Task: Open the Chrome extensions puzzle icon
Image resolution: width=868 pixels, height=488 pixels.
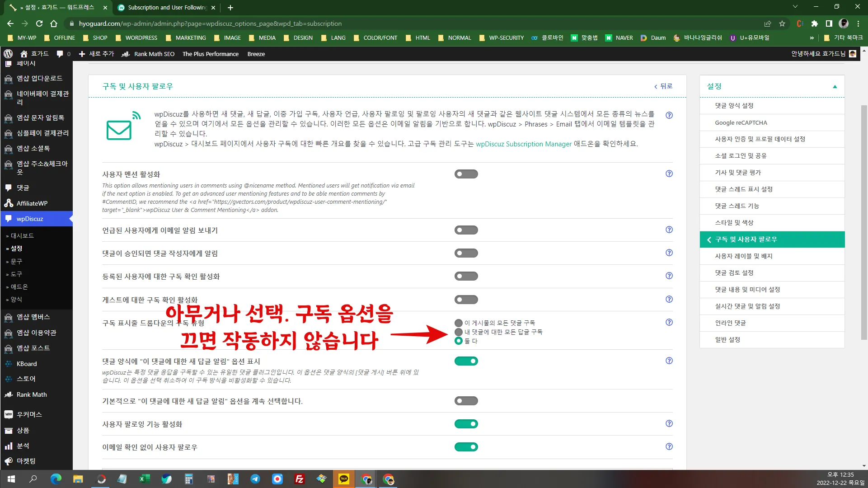Action: tap(814, 23)
